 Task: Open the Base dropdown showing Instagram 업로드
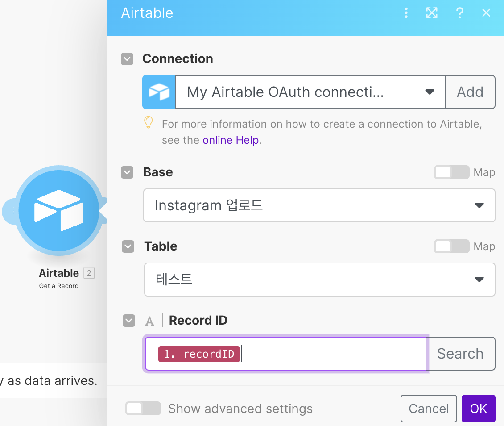tap(319, 205)
